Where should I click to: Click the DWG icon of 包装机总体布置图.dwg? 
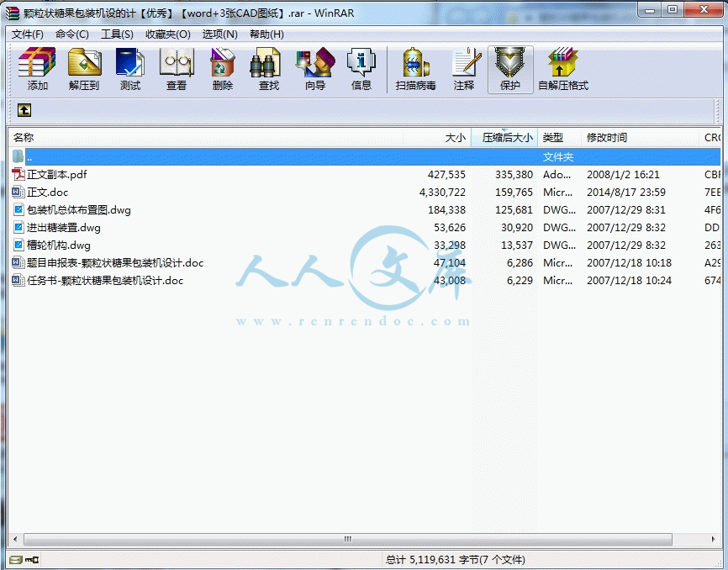point(18,210)
